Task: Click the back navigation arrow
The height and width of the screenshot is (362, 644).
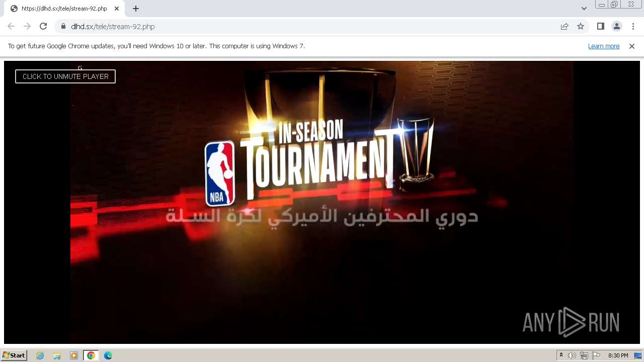Action: pos(11,26)
